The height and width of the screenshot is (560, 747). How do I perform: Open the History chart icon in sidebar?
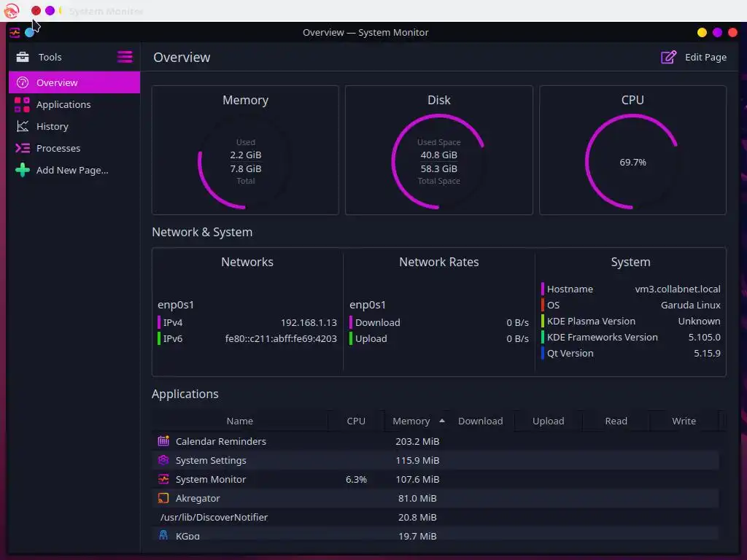(x=23, y=126)
